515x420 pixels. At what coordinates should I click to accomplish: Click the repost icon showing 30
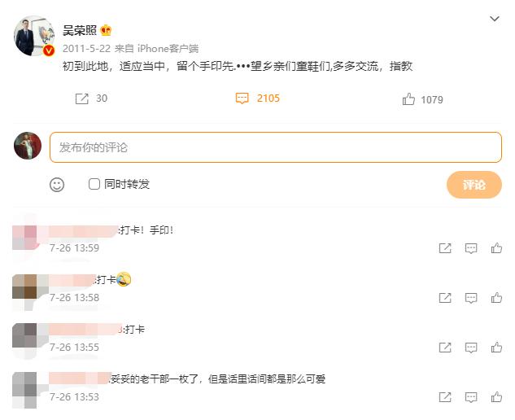tap(82, 98)
